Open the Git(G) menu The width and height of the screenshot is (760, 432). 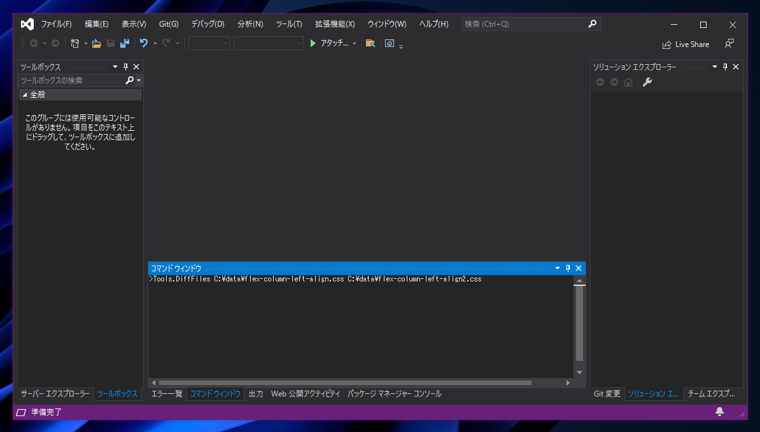pos(169,24)
